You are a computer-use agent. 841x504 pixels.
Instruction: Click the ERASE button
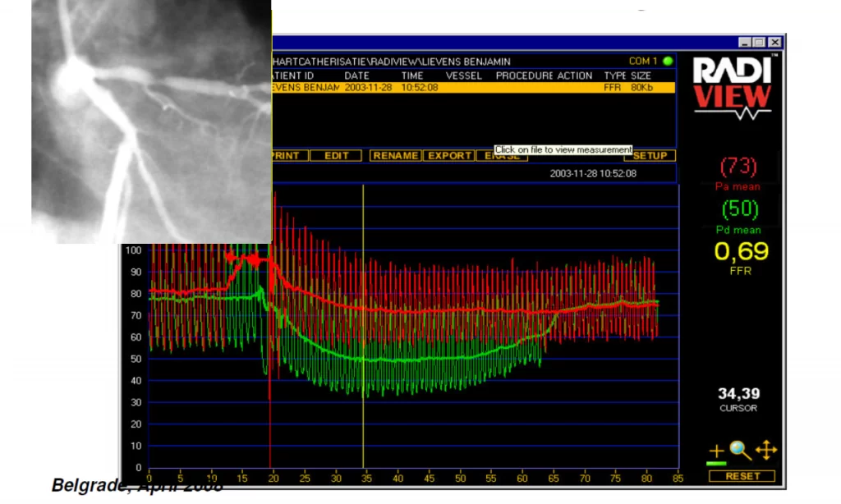click(x=502, y=156)
